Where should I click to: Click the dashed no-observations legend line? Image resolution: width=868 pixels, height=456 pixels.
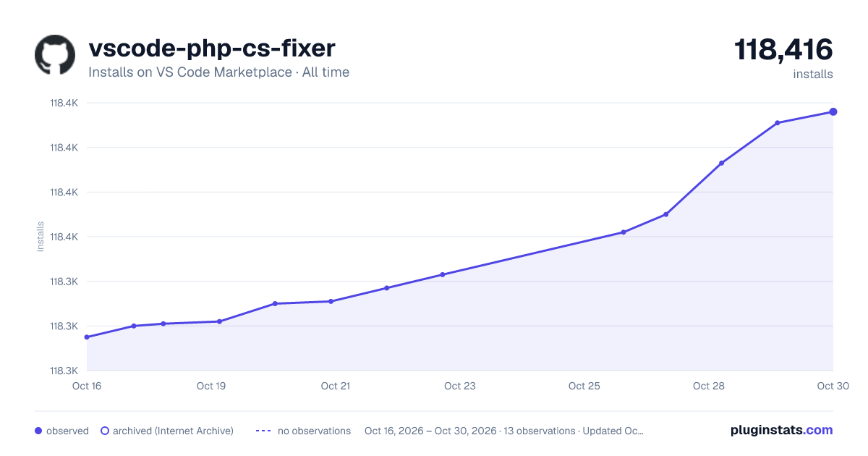pos(263,431)
